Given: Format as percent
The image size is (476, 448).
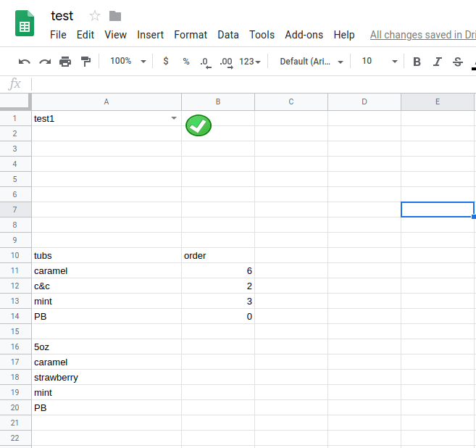Looking at the screenshot, I should [x=186, y=62].
